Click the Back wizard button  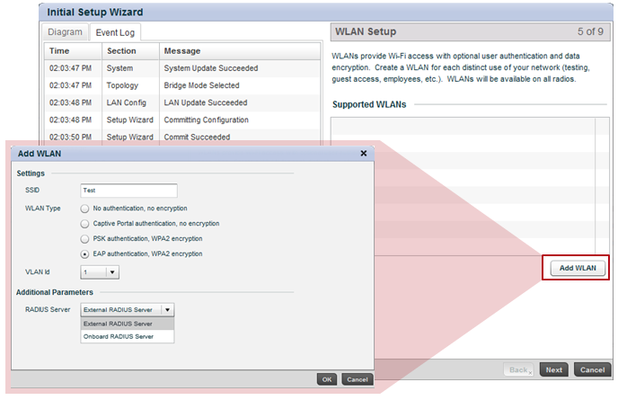pos(519,370)
